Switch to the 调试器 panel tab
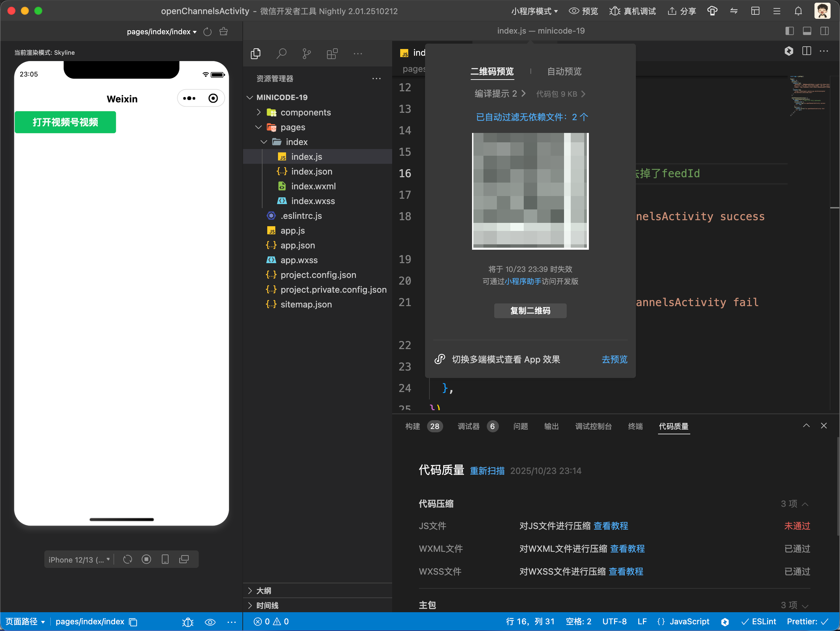Screen dimensions: 840x631 pos(469,426)
